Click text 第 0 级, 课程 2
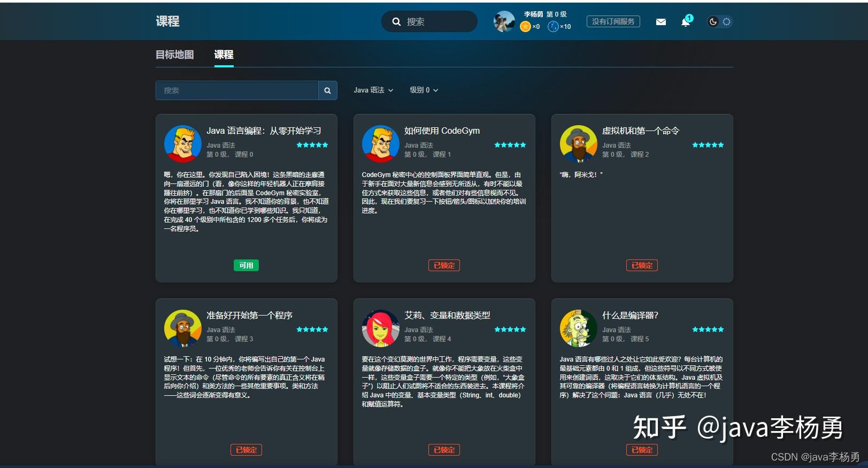Viewport: 868px width, 468px height. coord(626,155)
